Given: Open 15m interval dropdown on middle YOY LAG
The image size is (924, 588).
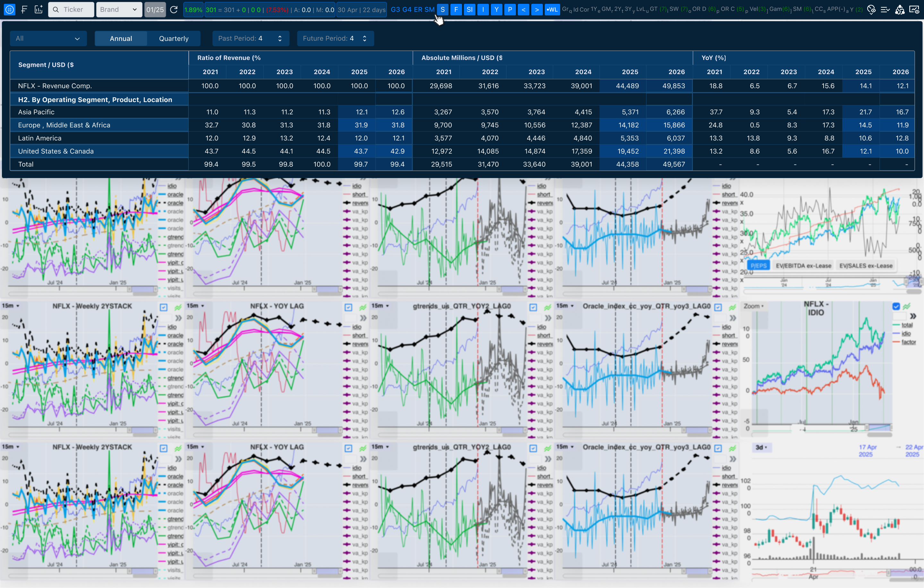Looking at the screenshot, I should tap(196, 306).
